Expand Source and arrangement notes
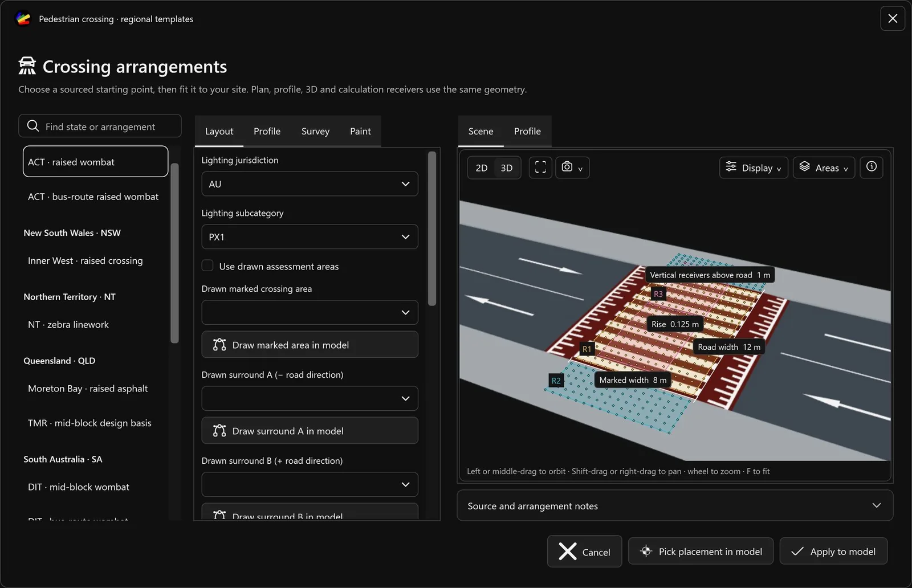912x588 pixels. [x=675, y=505]
